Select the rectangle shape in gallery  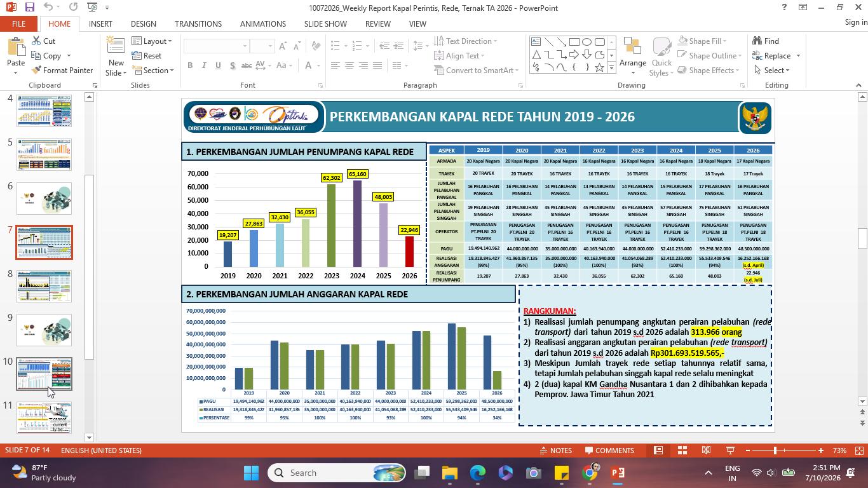[574, 42]
